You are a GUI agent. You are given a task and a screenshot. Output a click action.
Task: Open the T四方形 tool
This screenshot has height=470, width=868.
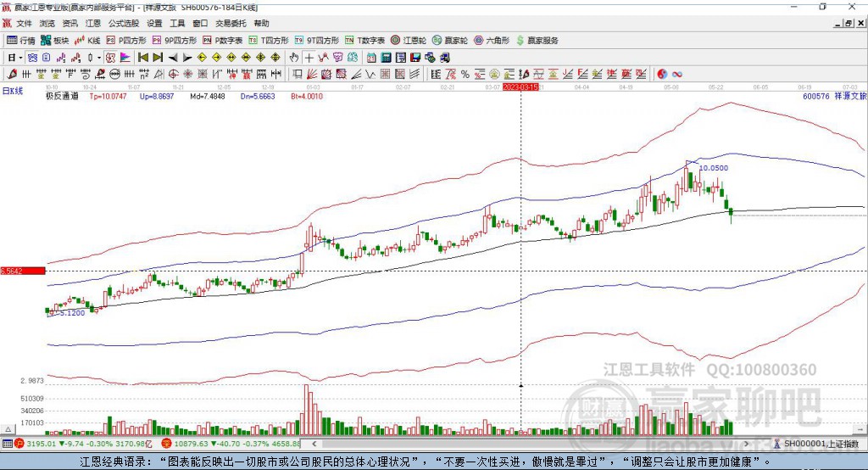[x=269, y=41]
